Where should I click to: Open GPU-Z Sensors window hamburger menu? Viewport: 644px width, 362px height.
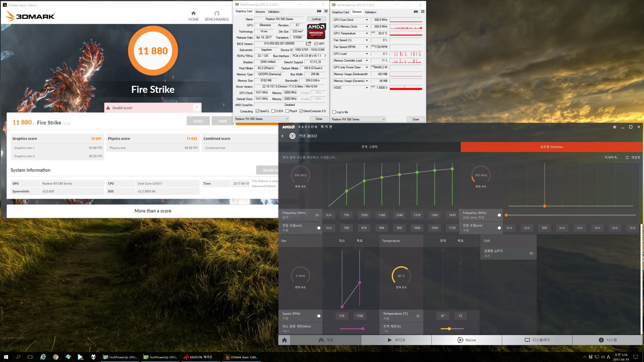(x=423, y=12)
